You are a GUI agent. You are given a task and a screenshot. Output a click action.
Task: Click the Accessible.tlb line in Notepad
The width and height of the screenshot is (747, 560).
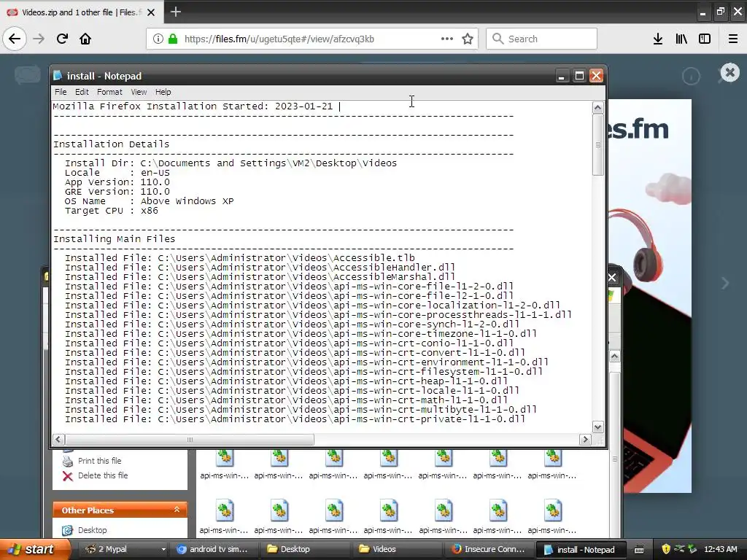tap(239, 257)
